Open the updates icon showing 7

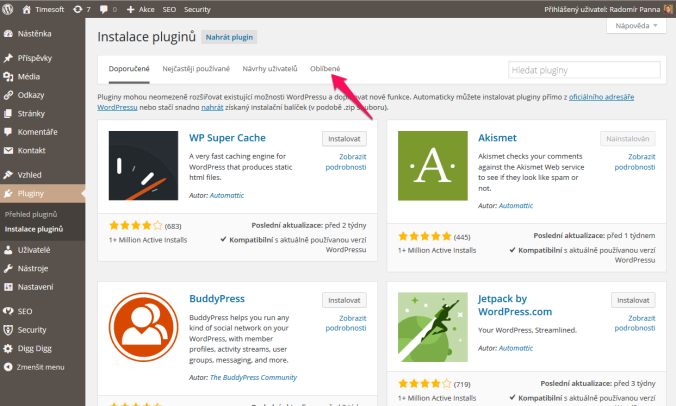coord(77,9)
